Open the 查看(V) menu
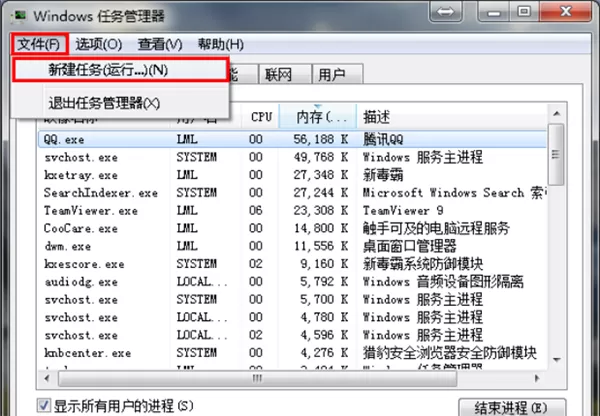This screenshot has width=600, height=416. 160,44
